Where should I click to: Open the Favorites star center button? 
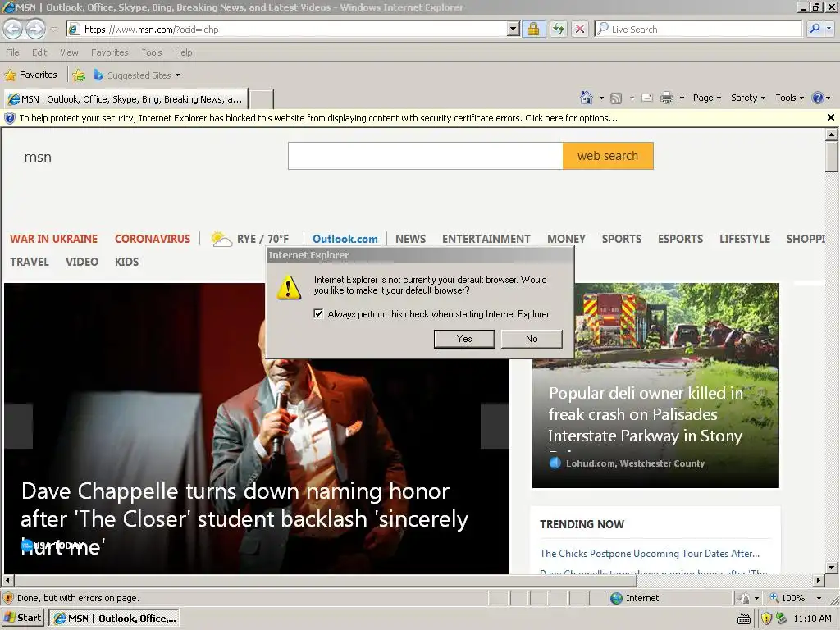click(30, 75)
